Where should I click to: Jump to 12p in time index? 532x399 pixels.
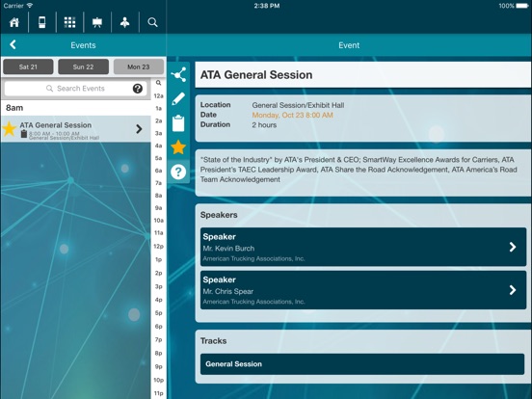(158, 247)
